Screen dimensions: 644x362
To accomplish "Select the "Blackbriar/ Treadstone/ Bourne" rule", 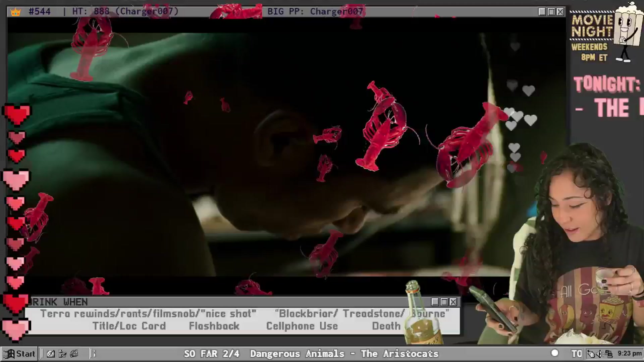I will tap(362, 314).
